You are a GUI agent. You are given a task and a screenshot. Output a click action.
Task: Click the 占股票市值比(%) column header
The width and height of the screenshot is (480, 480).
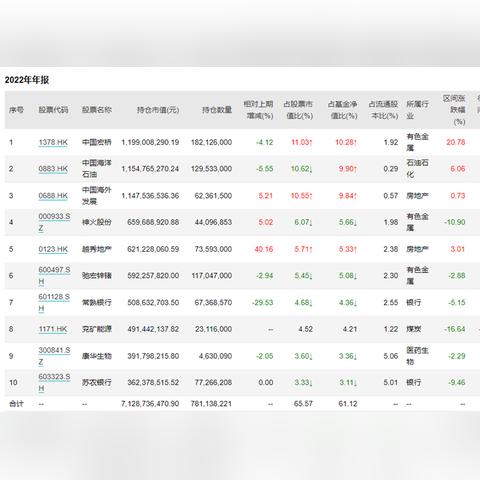(x=298, y=110)
